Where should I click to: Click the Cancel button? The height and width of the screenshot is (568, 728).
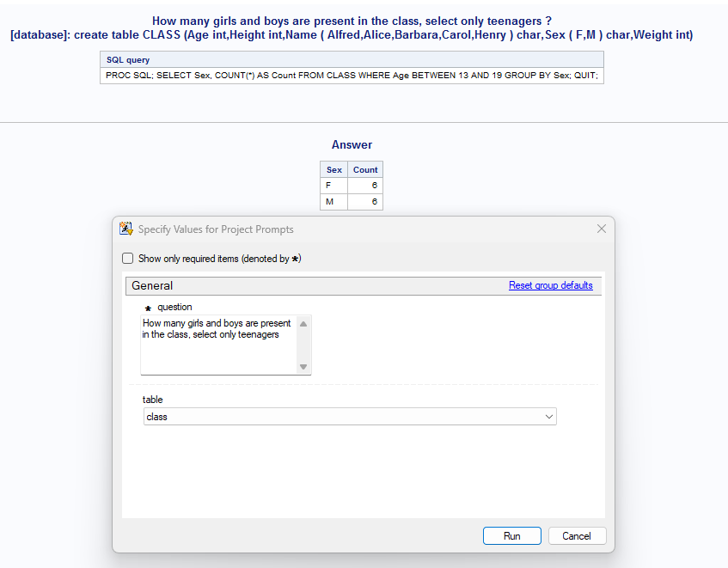tap(577, 535)
